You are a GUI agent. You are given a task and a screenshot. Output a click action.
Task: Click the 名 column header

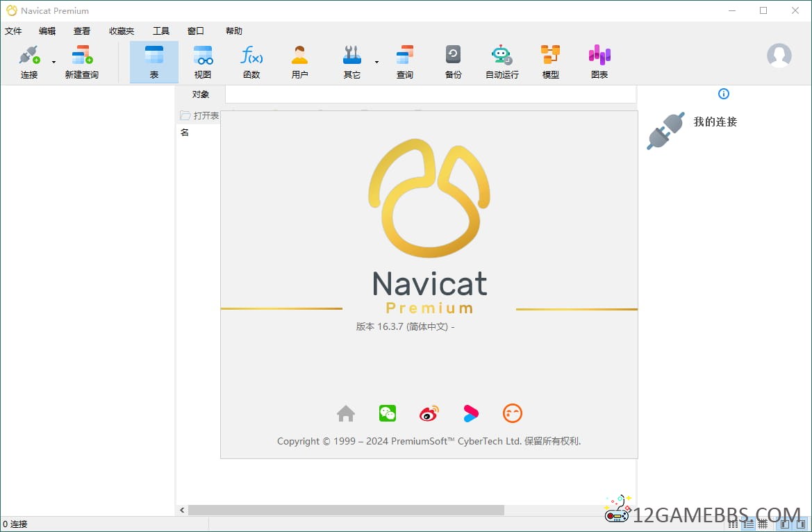tap(185, 133)
